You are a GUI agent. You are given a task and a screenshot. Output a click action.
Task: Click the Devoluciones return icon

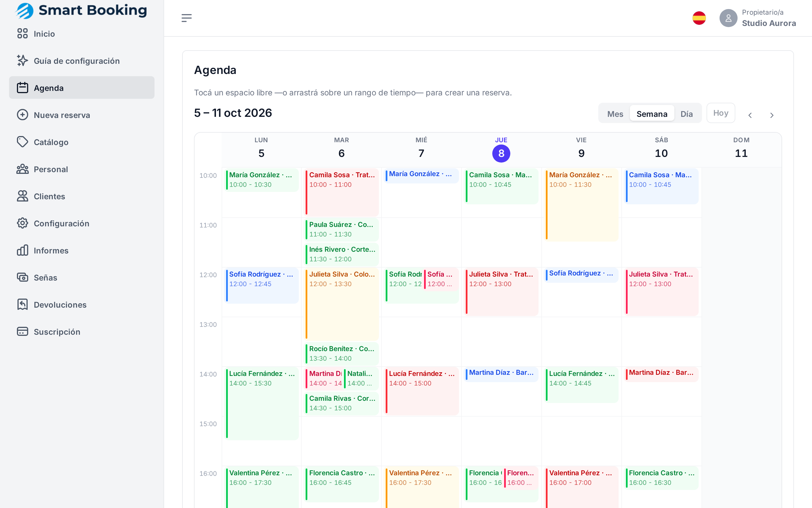tap(23, 305)
